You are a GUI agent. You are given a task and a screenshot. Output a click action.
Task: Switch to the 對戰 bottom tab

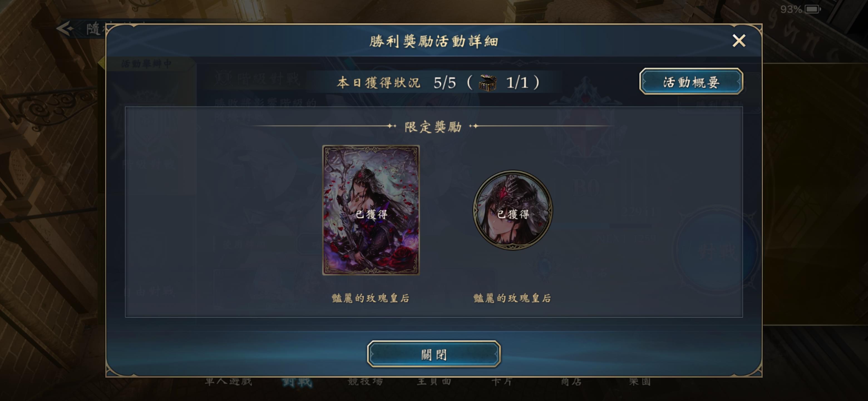tap(297, 382)
